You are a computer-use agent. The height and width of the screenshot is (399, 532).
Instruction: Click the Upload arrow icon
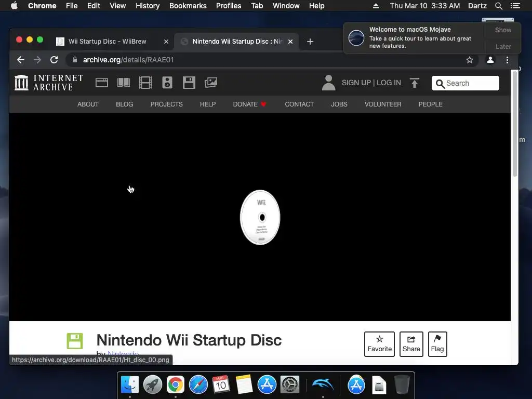coord(414,83)
